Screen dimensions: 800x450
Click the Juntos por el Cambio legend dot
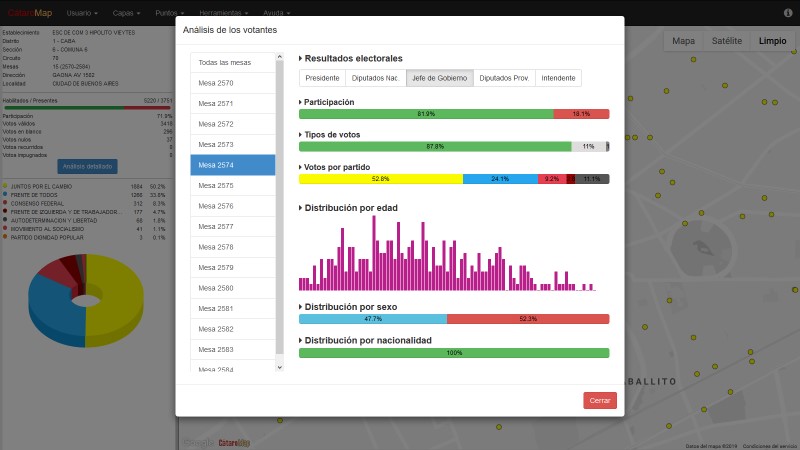(x=5, y=186)
